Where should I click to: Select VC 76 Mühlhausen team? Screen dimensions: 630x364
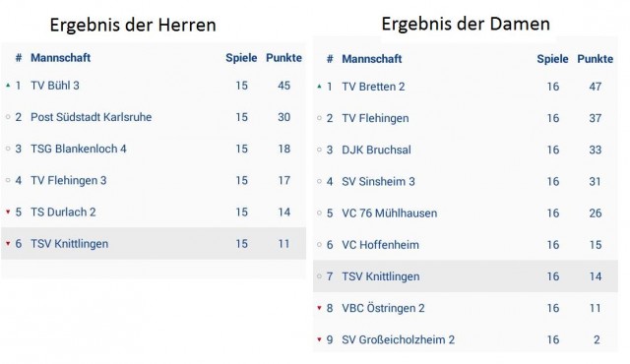pos(390,213)
